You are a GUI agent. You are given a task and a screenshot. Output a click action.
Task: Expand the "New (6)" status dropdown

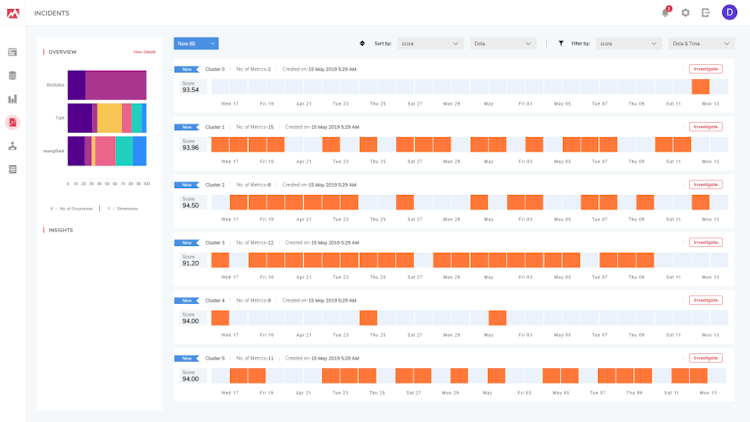[196, 44]
